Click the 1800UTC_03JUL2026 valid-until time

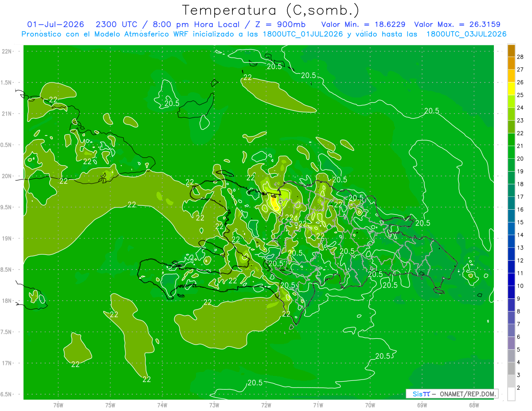(x=466, y=34)
